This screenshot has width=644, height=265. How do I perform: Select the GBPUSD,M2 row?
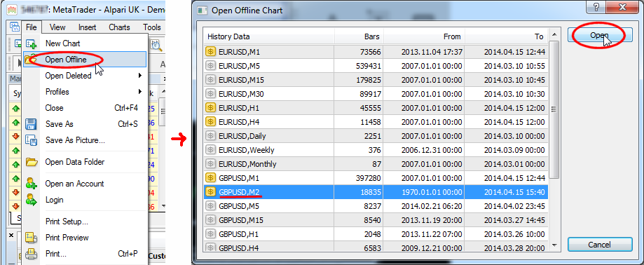pyautogui.click(x=376, y=192)
